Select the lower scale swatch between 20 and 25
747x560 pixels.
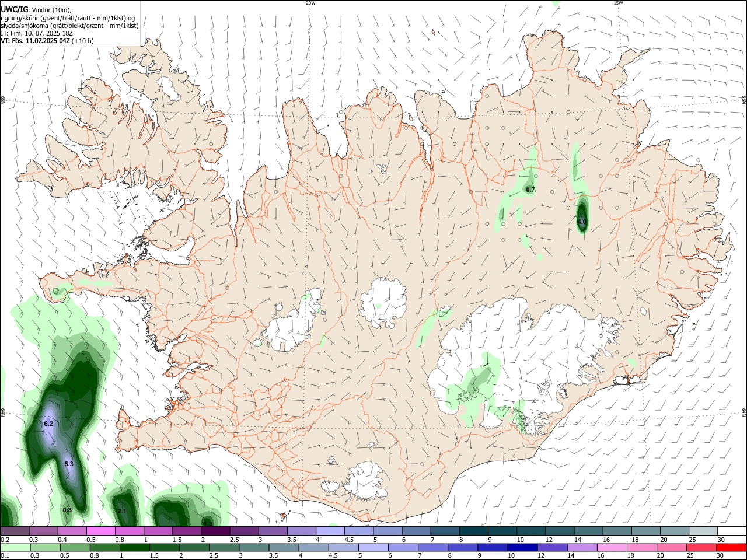(672, 548)
